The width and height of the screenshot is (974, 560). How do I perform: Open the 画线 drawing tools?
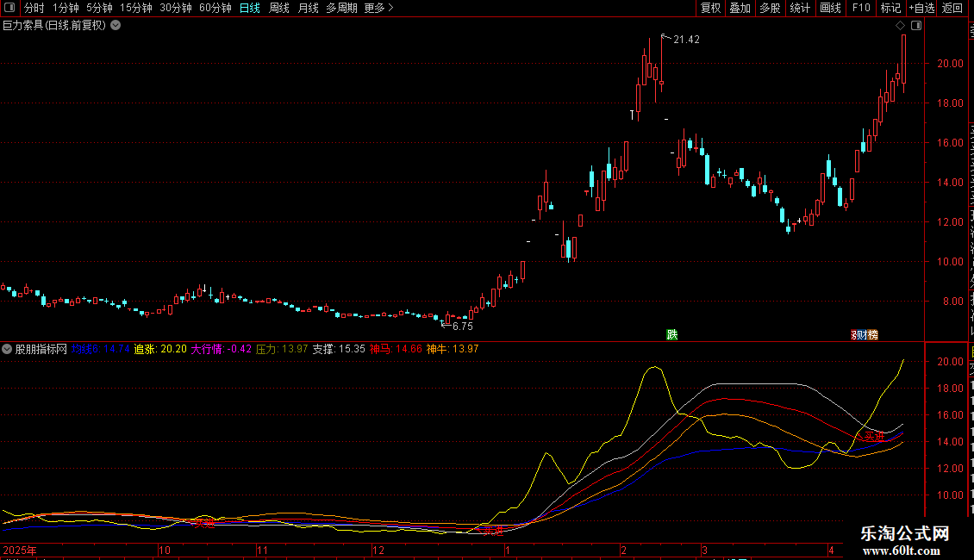point(830,8)
